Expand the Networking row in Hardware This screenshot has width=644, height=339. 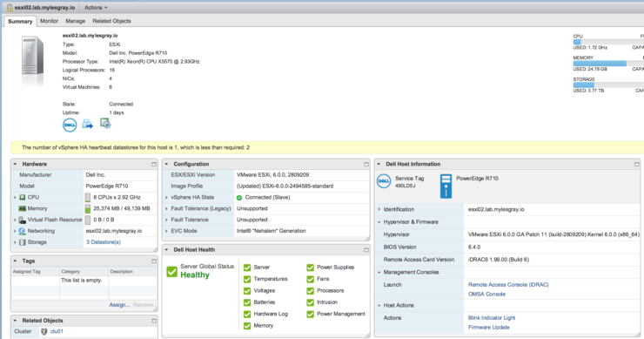[15, 231]
